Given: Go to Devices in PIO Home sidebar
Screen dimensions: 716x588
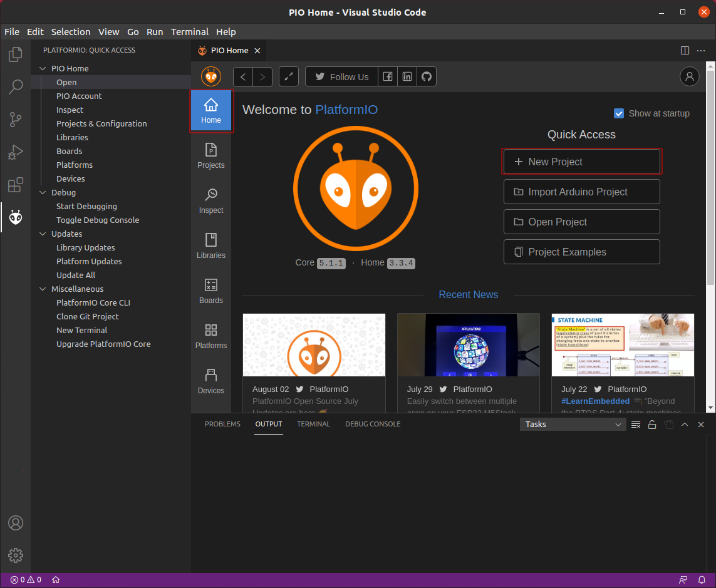Looking at the screenshot, I should click(211, 381).
